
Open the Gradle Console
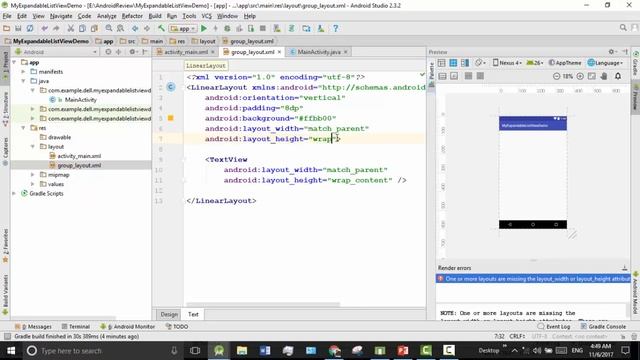(x=603, y=327)
